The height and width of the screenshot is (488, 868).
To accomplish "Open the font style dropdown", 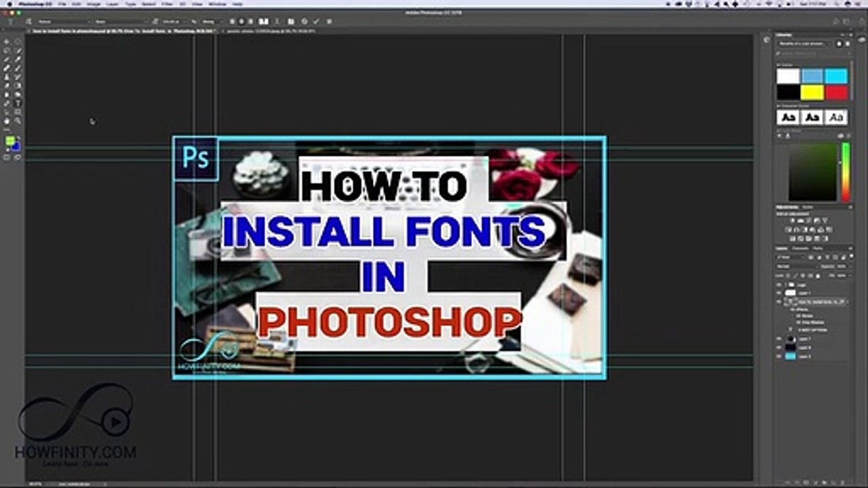I will point(121,22).
